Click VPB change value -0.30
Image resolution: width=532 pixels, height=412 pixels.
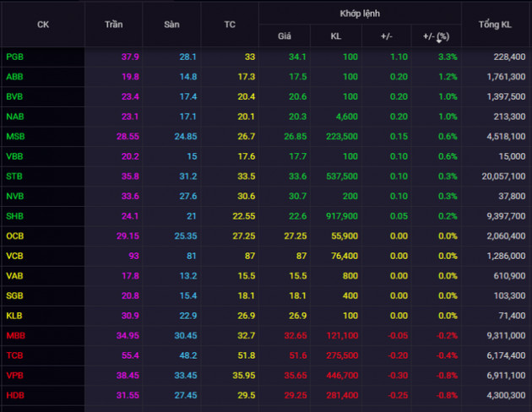pos(398,376)
